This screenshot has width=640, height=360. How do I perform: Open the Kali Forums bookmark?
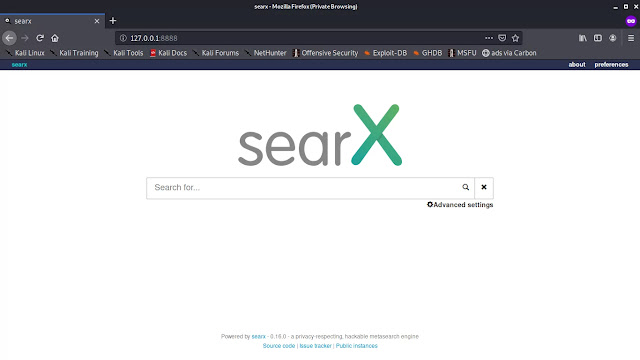pos(216,53)
